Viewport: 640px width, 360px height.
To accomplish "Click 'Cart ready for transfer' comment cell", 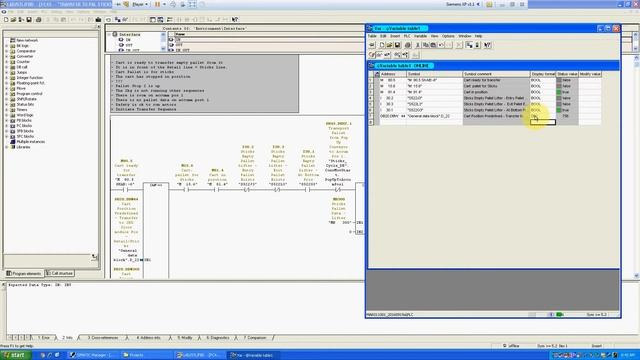I will tap(496, 80).
